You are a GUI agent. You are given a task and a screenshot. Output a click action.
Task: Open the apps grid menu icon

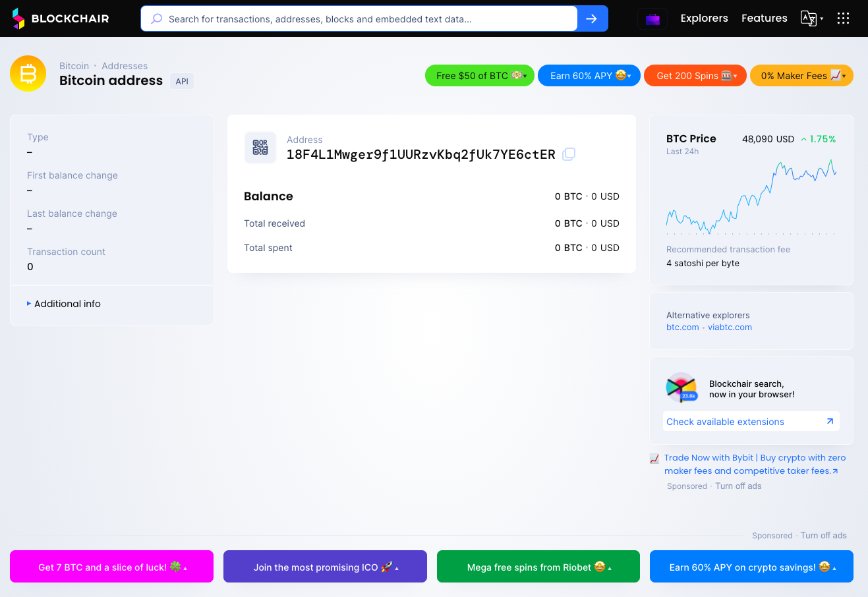(843, 18)
